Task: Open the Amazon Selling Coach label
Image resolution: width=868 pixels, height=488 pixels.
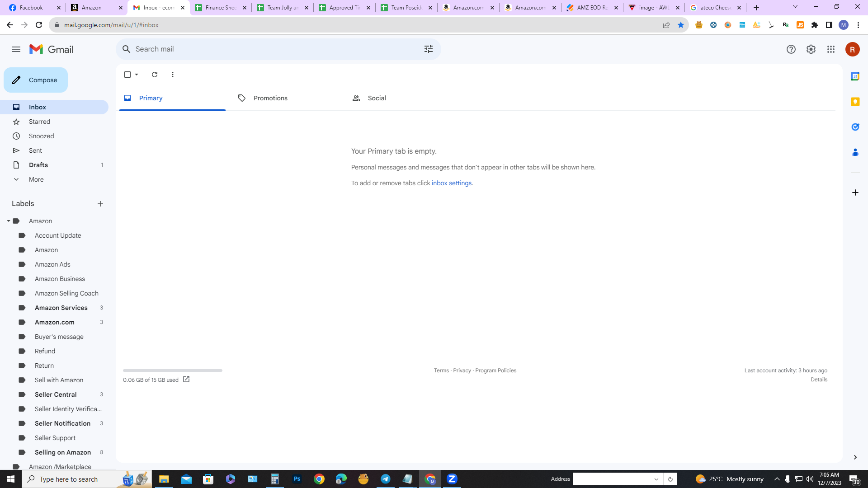Action: click(x=66, y=293)
